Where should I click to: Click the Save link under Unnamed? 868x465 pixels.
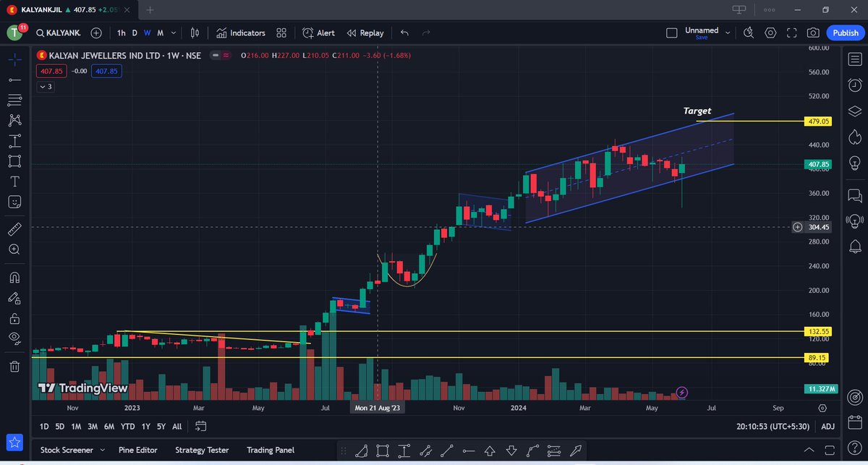[701, 38]
